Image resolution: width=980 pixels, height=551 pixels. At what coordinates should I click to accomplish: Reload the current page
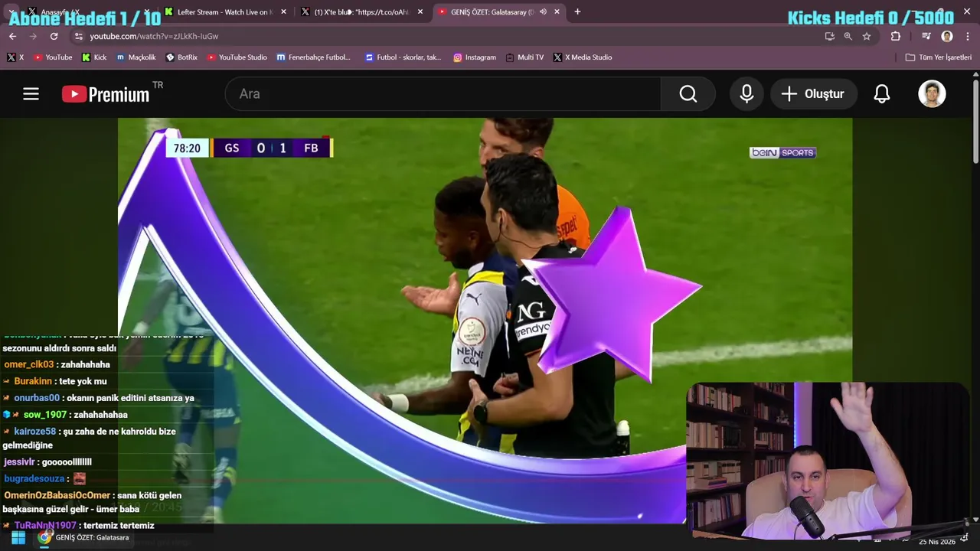coord(54,36)
